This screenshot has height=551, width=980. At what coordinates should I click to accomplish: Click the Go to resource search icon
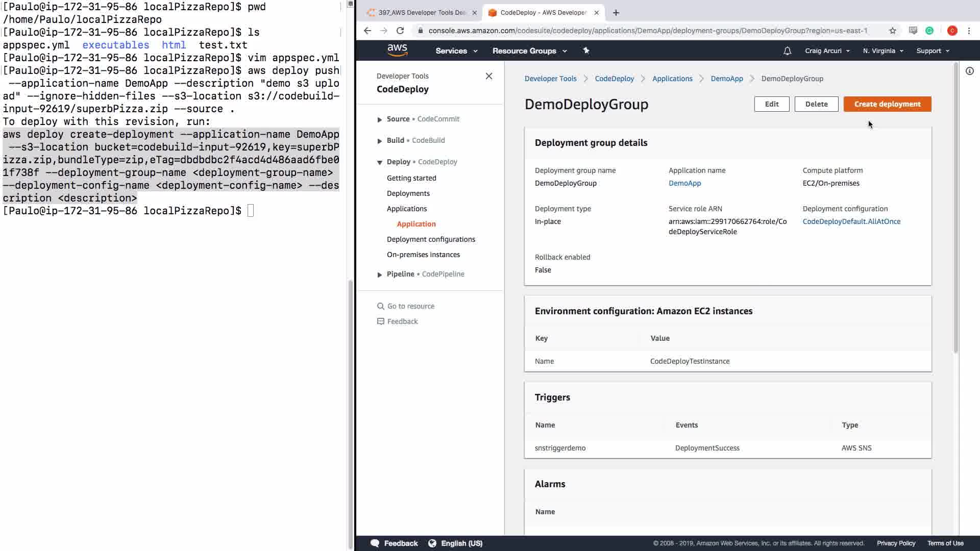(x=380, y=306)
